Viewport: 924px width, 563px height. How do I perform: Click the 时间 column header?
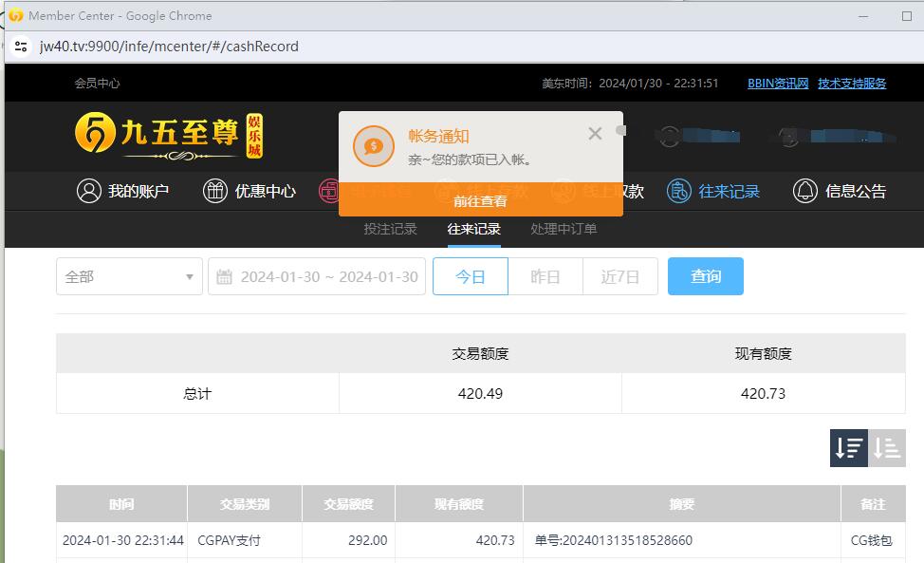[121, 504]
